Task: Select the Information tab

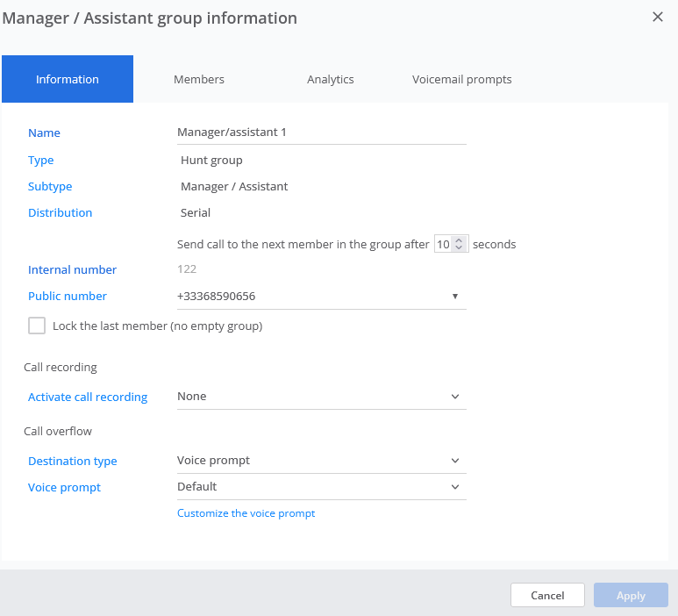Action: [68, 79]
